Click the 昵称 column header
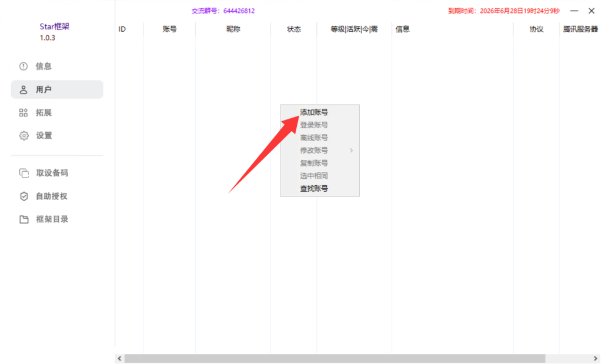Viewport: 602px width, 364px height. (x=233, y=29)
